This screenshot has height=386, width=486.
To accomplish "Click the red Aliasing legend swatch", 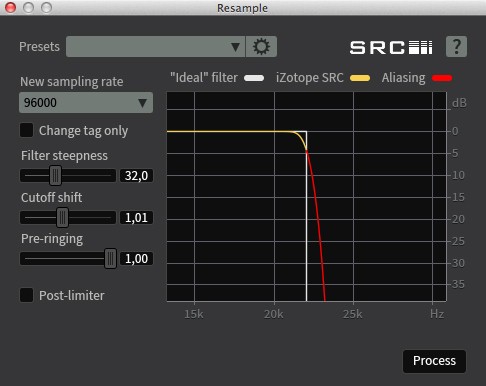I will pos(442,78).
